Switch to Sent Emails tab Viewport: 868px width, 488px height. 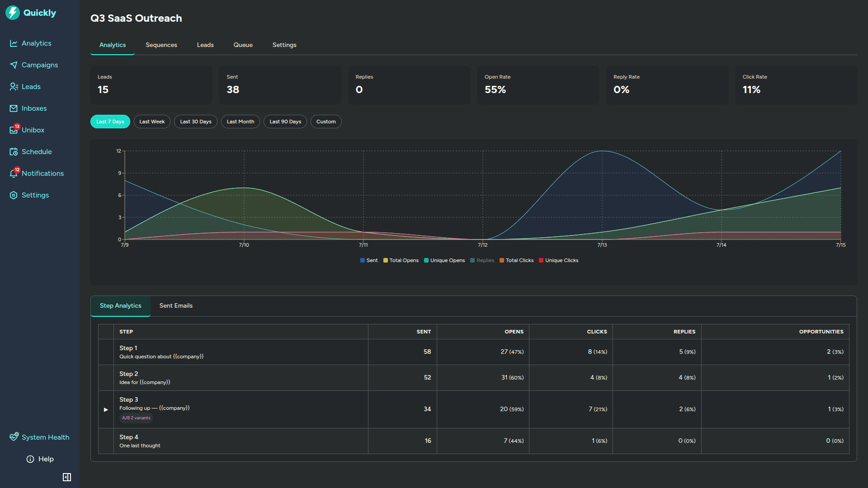(x=176, y=306)
